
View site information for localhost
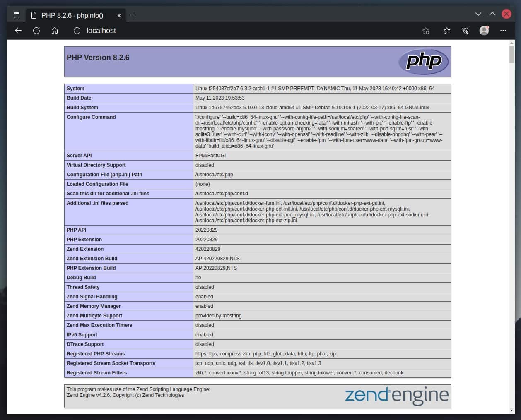[x=77, y=31]
